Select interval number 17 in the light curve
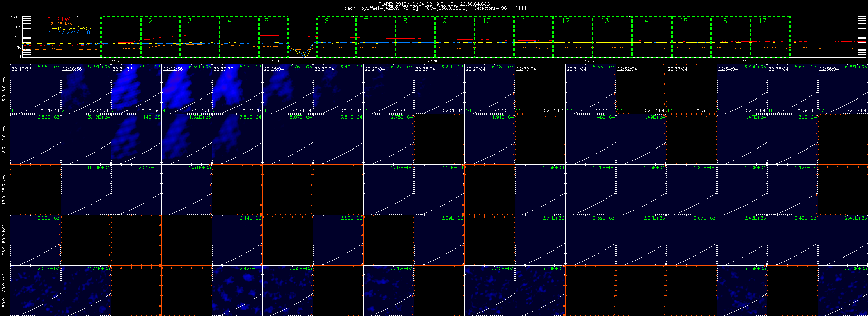This screenshot has width=868, height=316. click(770, 37)
